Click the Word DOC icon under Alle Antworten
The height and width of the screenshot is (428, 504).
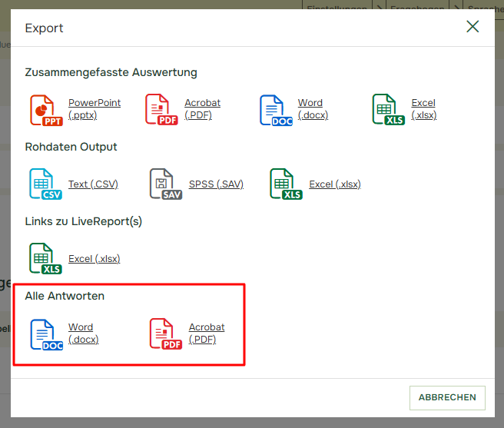point(45,334)
